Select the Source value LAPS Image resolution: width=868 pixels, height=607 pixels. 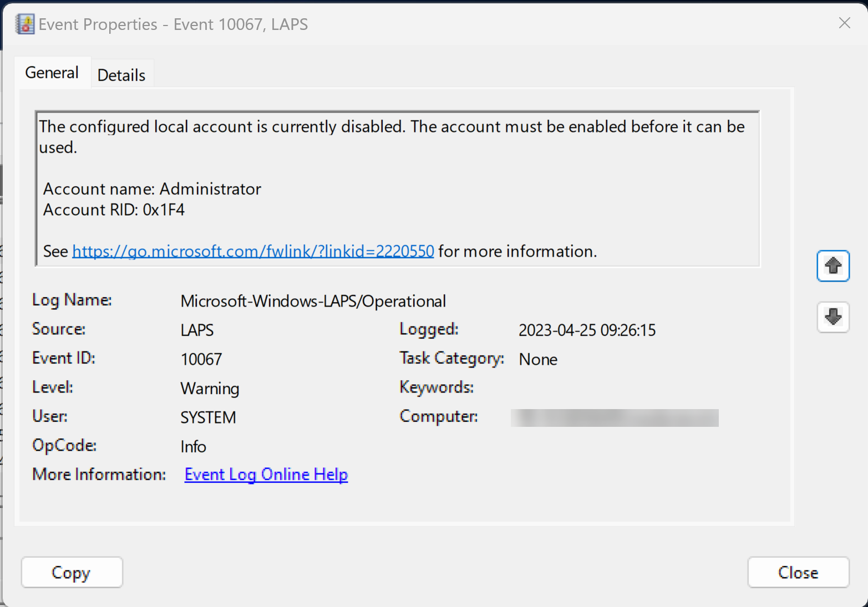(x=197, y=330)
